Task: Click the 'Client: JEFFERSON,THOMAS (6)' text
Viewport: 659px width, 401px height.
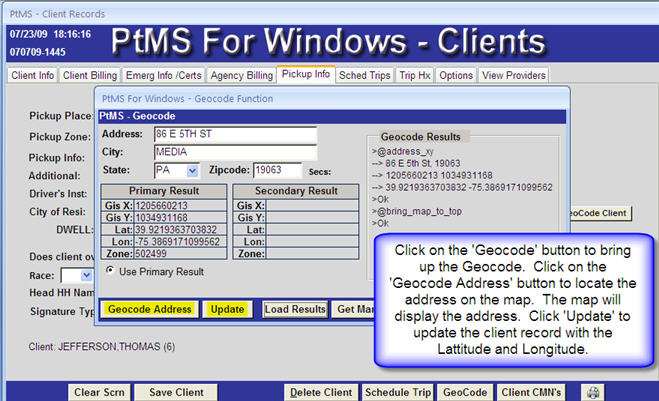Action: 102,347
